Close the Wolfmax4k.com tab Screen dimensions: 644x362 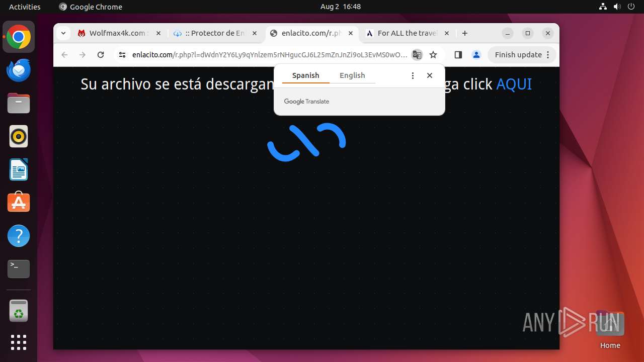(x=158, y=33)
